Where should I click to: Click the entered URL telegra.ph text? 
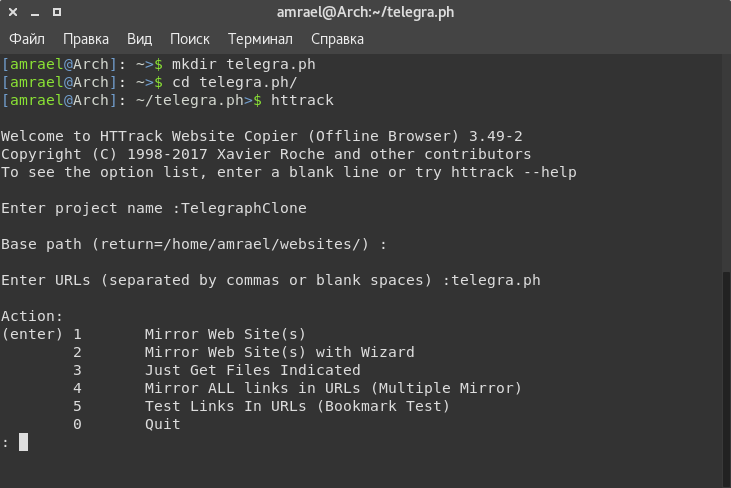pos(496,280)
